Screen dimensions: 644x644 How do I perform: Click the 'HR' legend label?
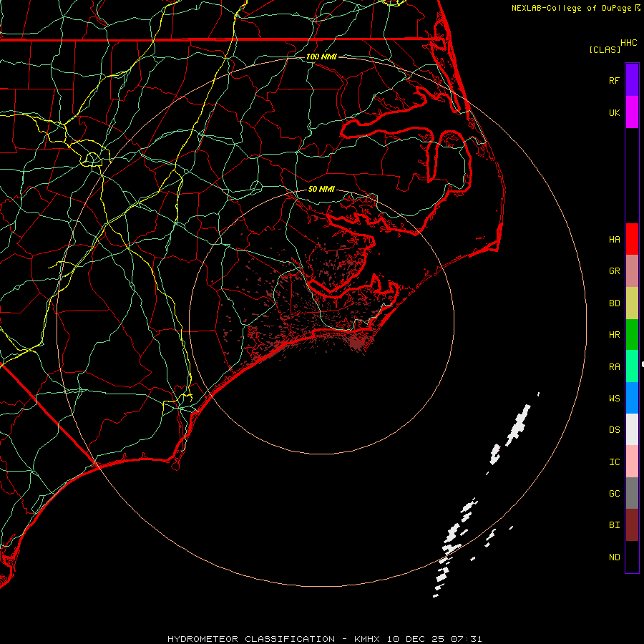pos(614,335)
